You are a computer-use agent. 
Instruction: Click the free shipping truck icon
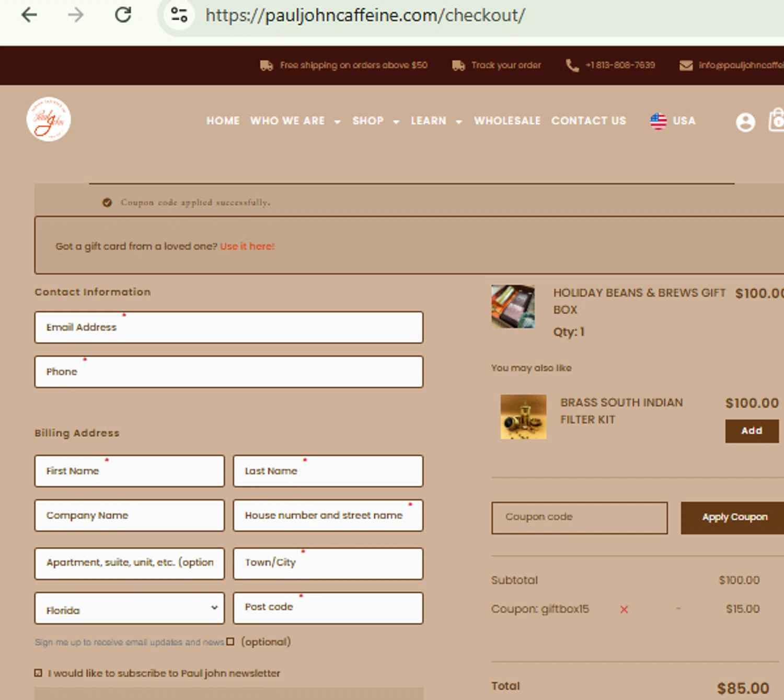point(267,65)
